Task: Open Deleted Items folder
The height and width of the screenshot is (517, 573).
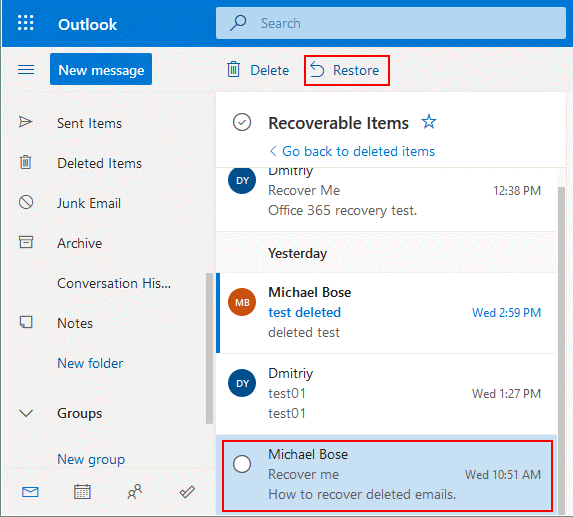Action: click(99, 163)
